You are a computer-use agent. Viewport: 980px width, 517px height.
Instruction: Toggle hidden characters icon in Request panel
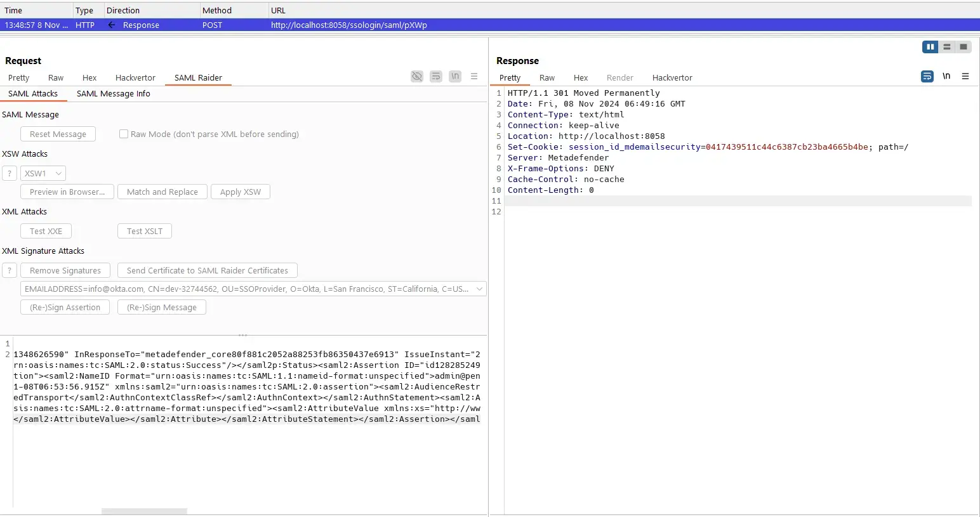pos(417,76)
